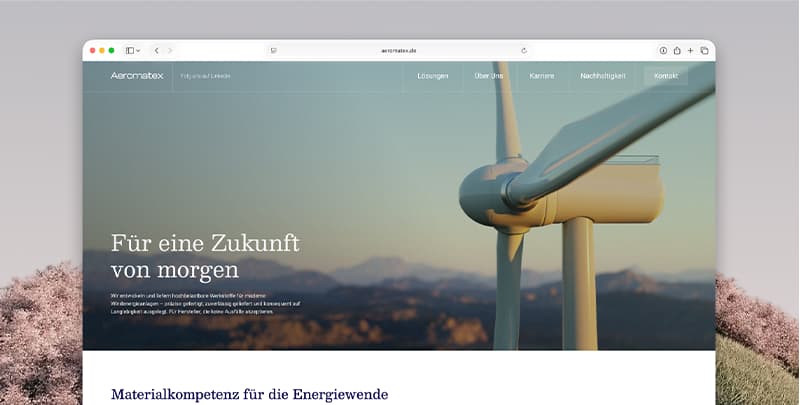Click the heading "Für eine Zukunft von morgen"

pyautogui.click(x=205, y=257)
